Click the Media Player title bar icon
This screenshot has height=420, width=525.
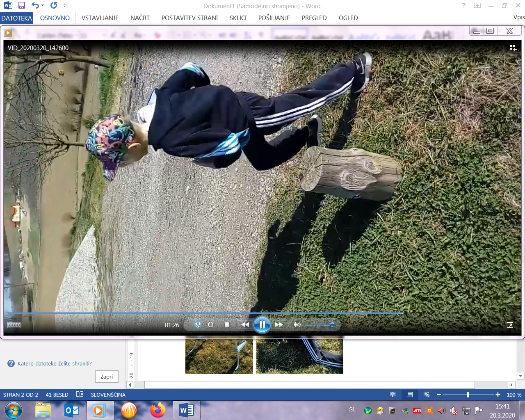tap(8, 32)
